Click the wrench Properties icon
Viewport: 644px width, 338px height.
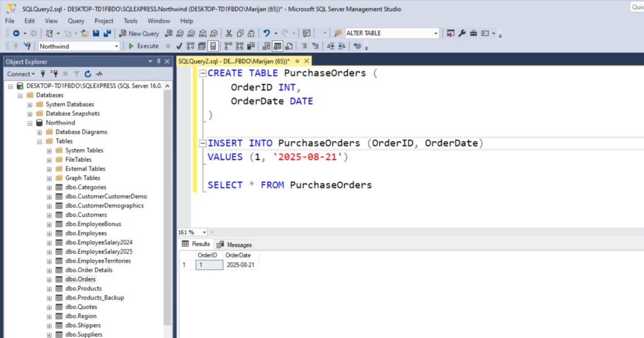(x=462, y=33)
